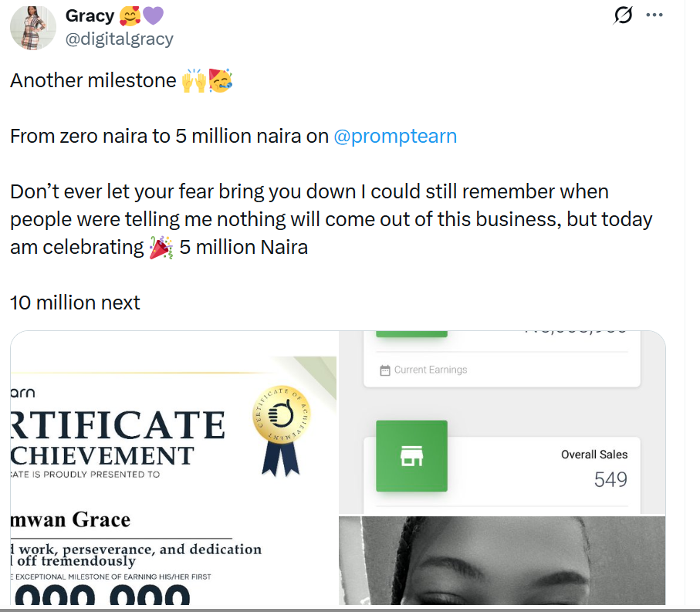The image size is (700, 612).
Task: Click the Grok slashed-circle icon
Action: (x=623, y=15)
